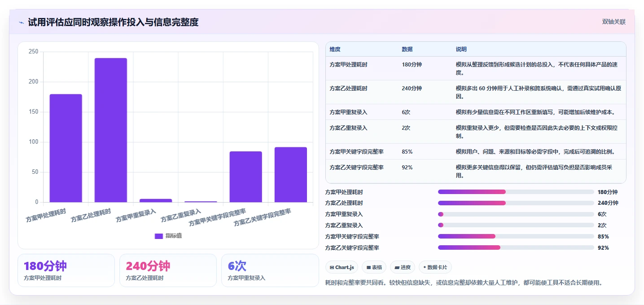
Task: Click table cell 方案乙重复录入
Action: pyautogui.click(x=348, y=128)
